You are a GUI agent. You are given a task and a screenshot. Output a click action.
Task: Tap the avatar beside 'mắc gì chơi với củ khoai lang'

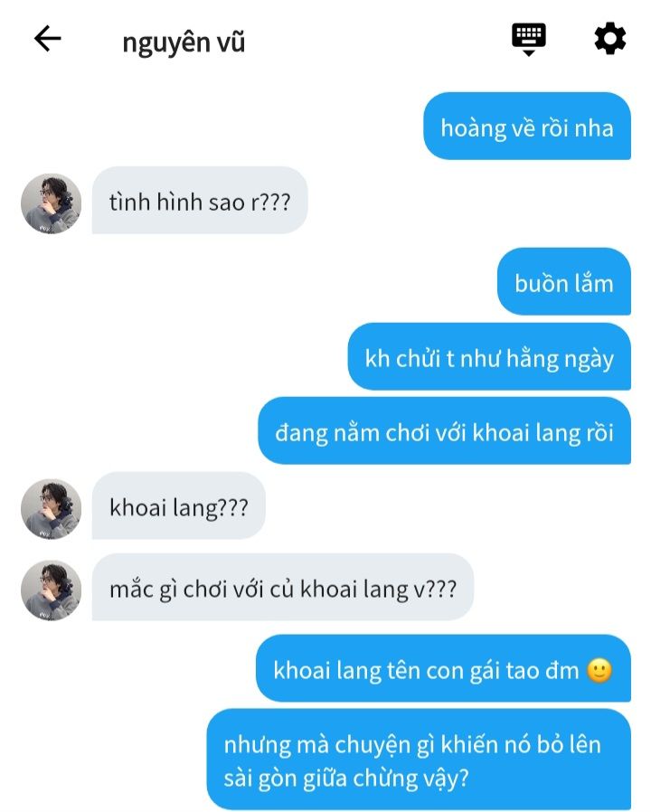tap(51, 590)
